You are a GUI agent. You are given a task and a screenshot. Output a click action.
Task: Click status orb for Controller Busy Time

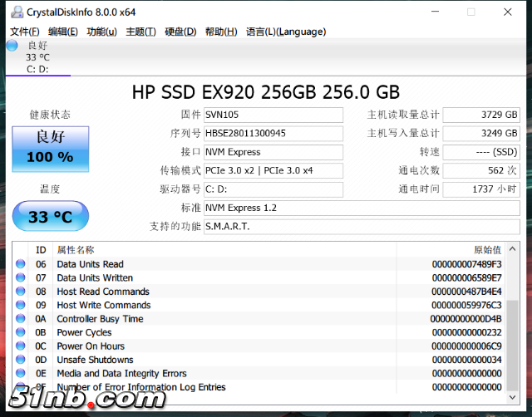[x=21, y=318]
